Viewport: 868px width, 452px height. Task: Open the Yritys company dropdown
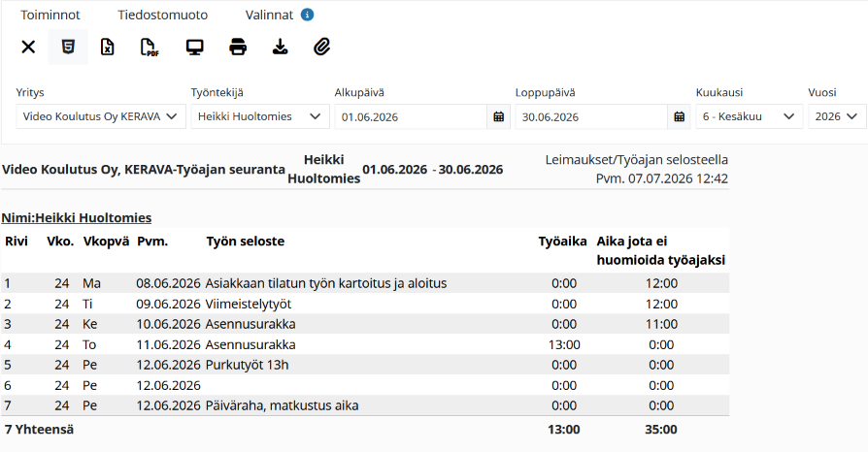101,116
